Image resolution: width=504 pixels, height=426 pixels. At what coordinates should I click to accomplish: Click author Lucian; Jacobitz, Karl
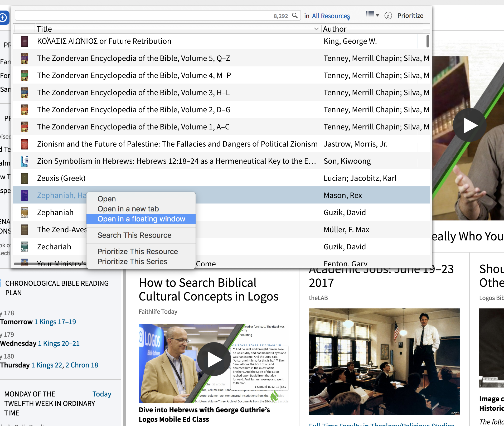[360, 178]
